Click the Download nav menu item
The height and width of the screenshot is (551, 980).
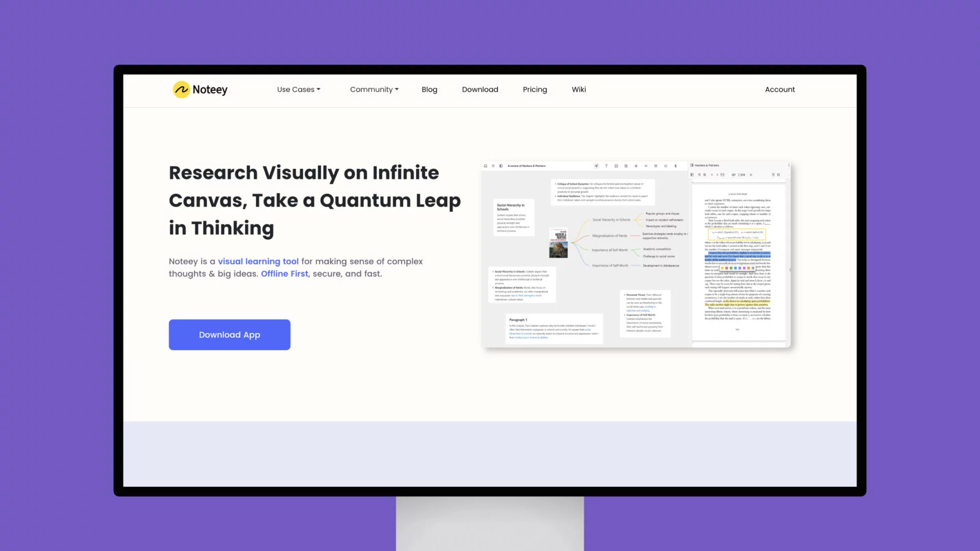pos(480,89)
